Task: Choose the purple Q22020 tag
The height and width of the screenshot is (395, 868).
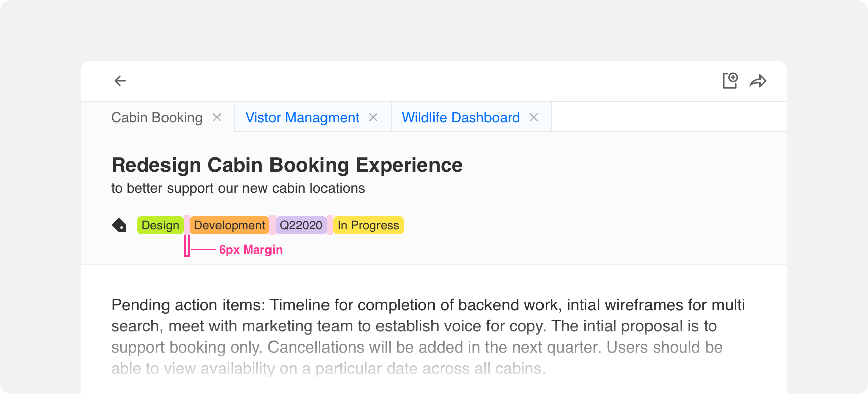Action: 301,225
